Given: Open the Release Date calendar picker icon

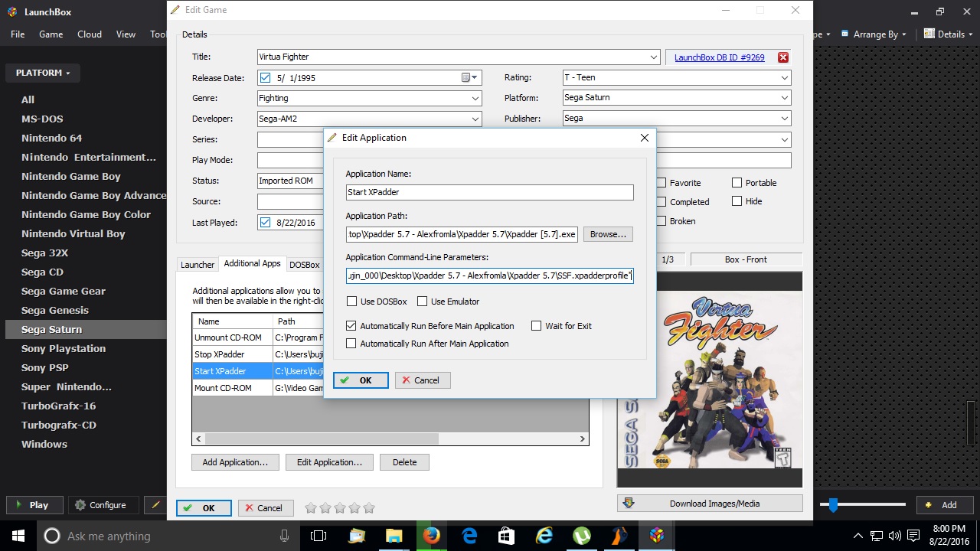Looking at the screenshot, I should [x=469, y=77].
